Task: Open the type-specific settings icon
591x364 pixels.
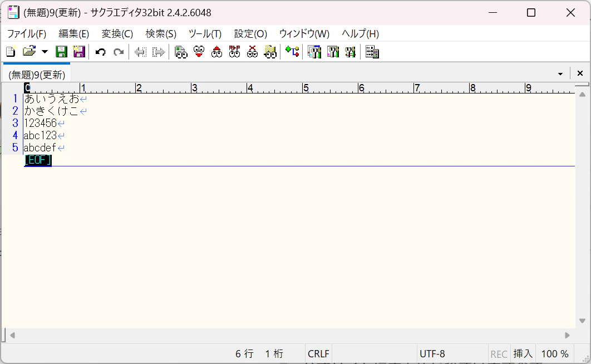Action: tap(333, 52)
